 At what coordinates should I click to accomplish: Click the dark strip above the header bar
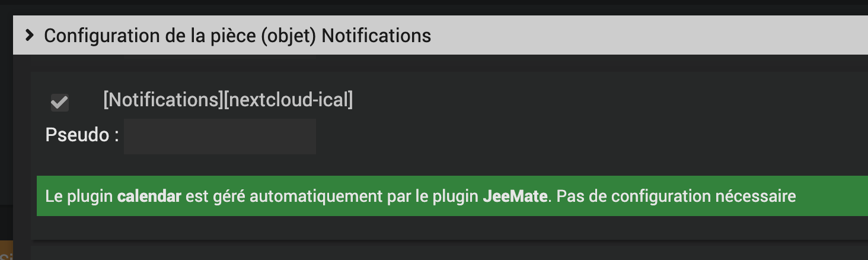[415, 7]
